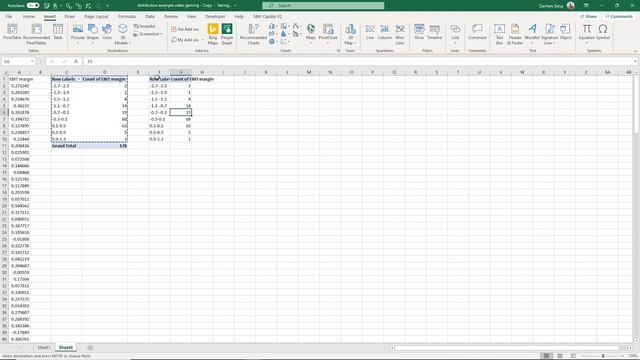Image resolution: width=640 pixels, height=360 pixels.
Task: Insert a Comment from the ribbon
Action: click(477, 32)
